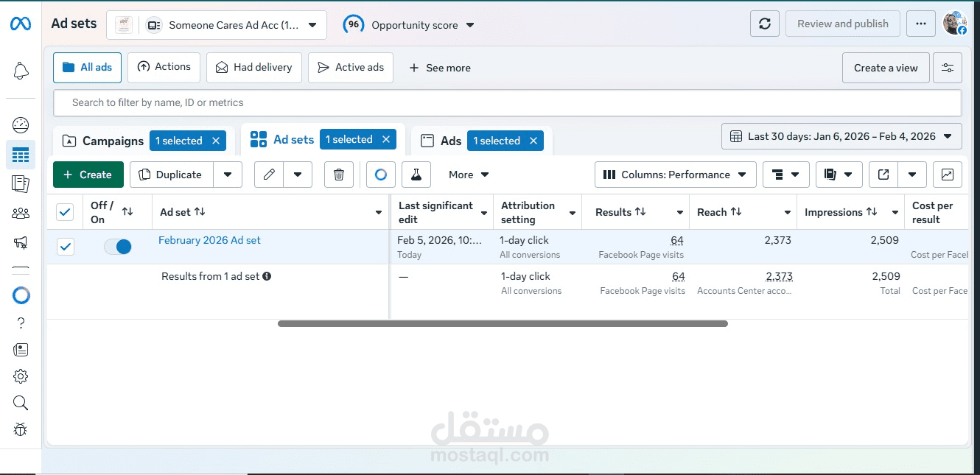The width and height of the screenshot is (980, 475).
Task: Open the Reports icon button
Action: [839, 175]
